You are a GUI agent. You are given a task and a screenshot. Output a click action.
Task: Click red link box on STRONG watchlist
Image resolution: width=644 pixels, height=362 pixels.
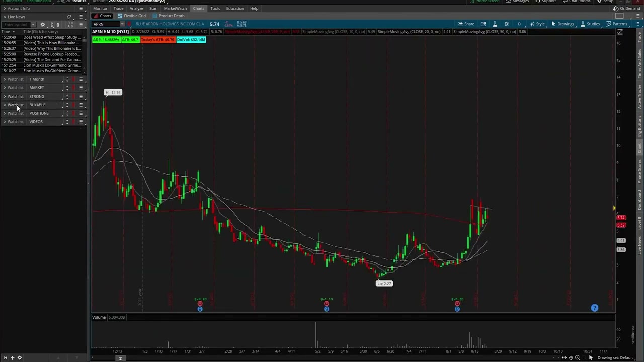(x=73, y=96)
